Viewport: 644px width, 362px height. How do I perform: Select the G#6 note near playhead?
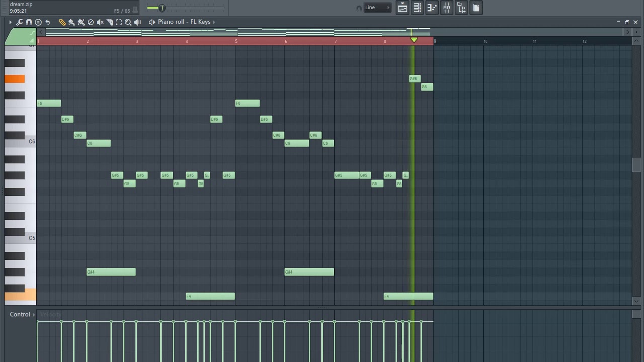click(x=414, y=79)
